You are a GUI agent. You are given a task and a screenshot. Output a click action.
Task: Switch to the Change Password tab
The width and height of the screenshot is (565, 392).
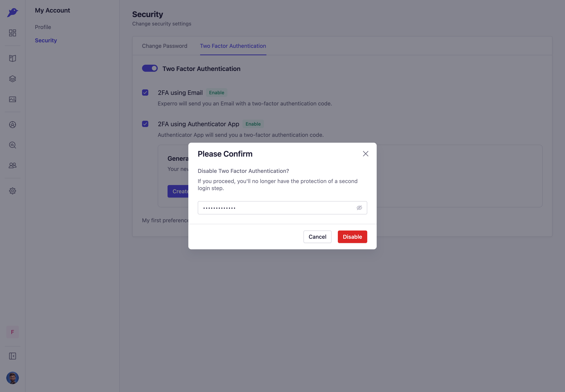(164, 46)
